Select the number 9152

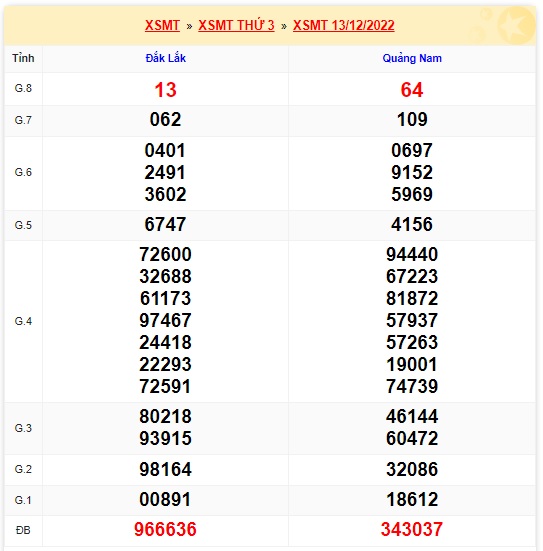(412, 173)
